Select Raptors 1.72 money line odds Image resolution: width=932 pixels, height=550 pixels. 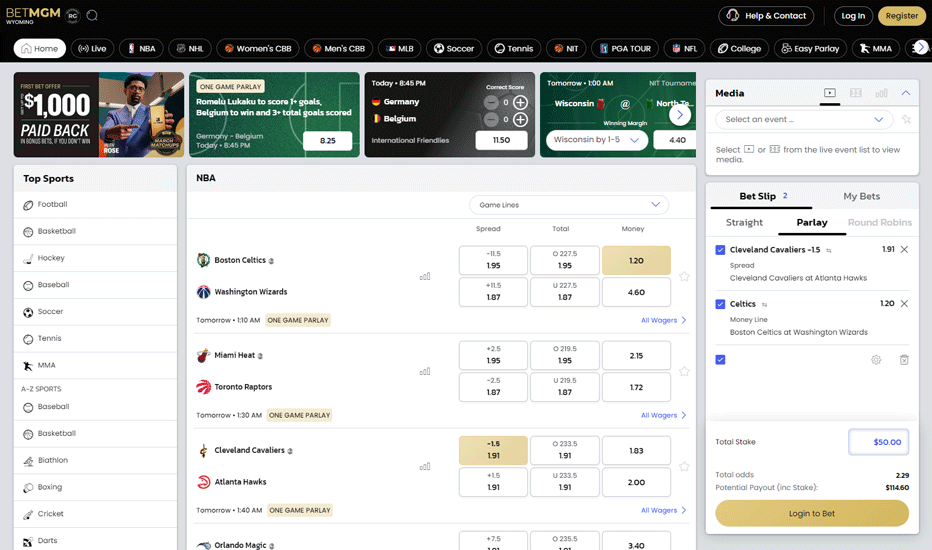636,387
